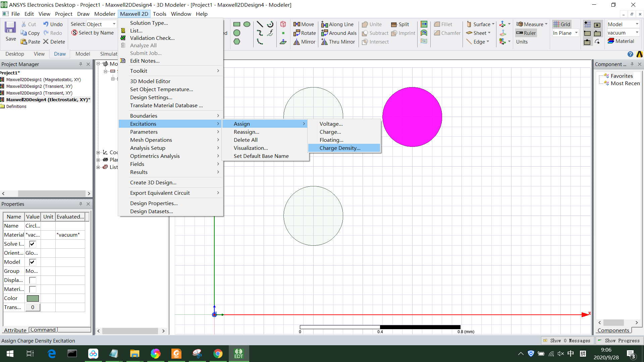This screenshot has height=362, width=644.
Task: Select the center-point arc tool
Action: click(270, 24)
